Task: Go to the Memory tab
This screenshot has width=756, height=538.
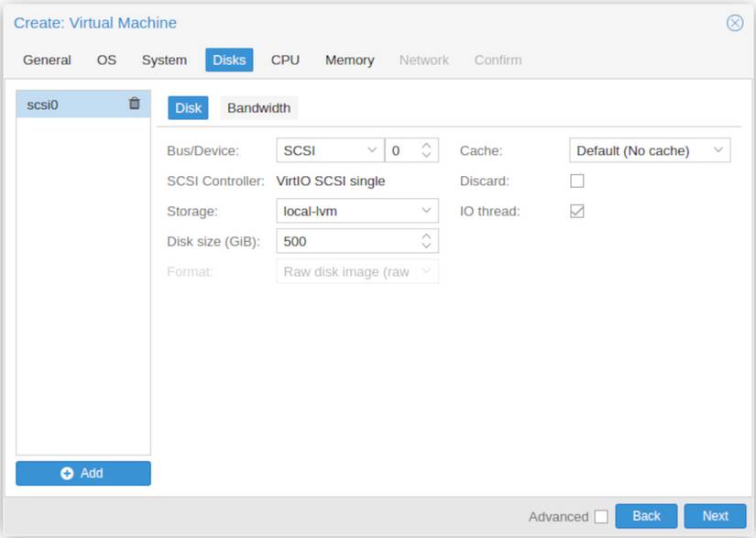Action: [349, 60]
